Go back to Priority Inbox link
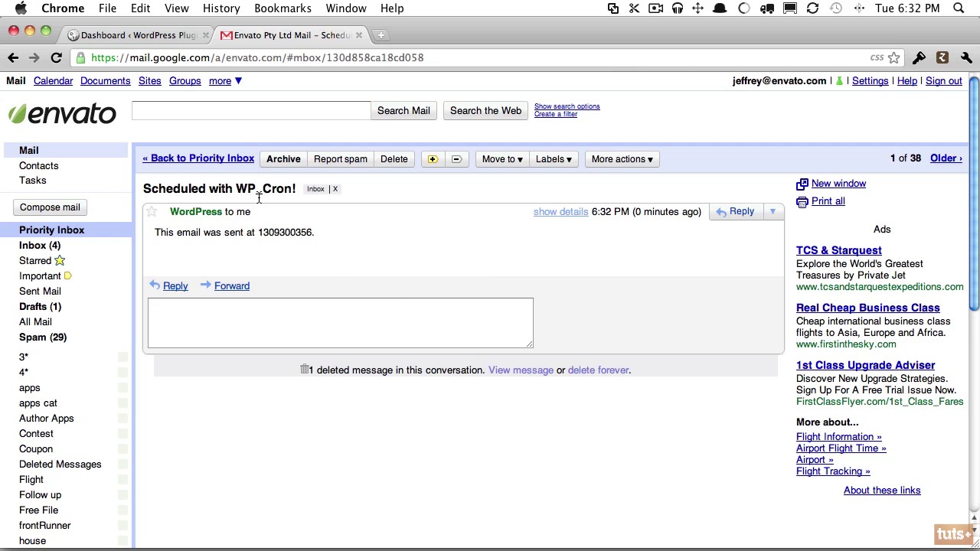 pos(198,158)
